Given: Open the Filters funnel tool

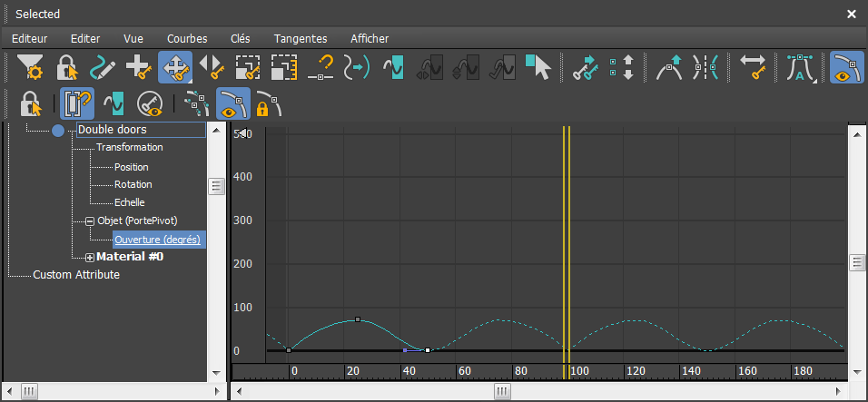Looking at the screenshot, I should tap(30, 67).
